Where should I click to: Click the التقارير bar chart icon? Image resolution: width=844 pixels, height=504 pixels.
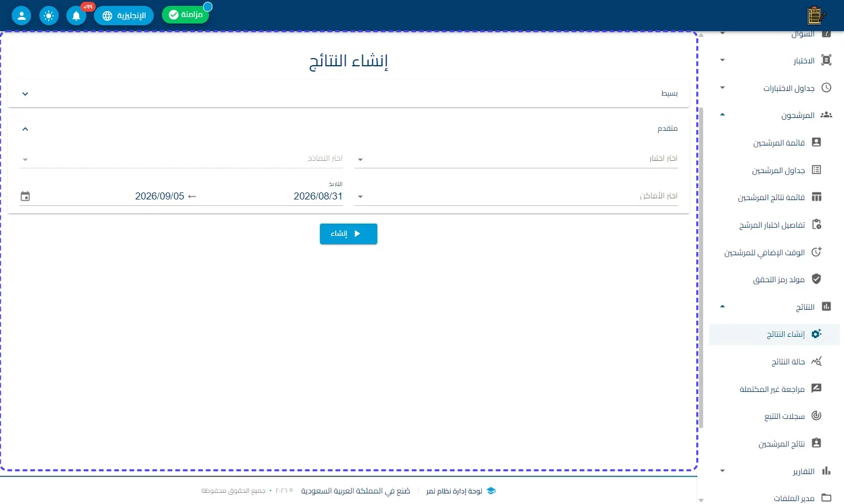coord(826,471)
